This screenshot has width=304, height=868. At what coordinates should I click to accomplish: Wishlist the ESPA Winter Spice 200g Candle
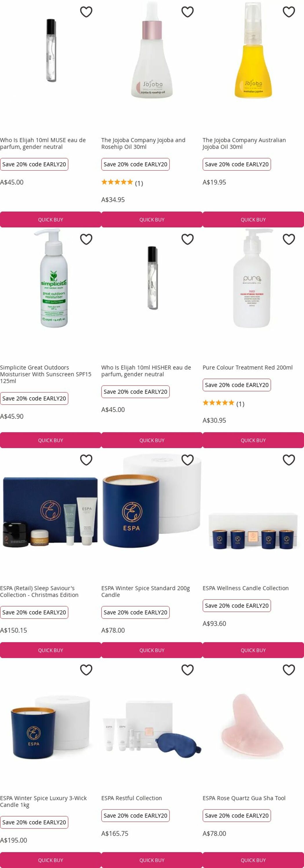point(188,460)
